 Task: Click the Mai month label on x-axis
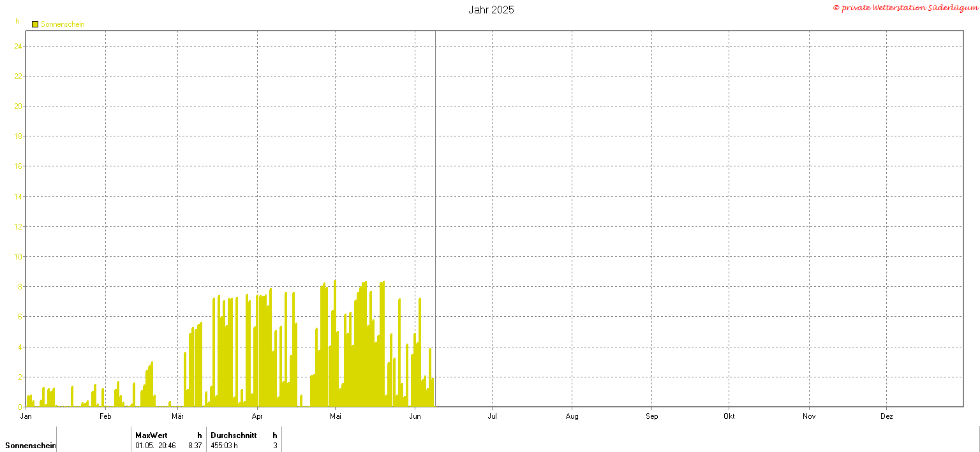click(x=336, y=417)
